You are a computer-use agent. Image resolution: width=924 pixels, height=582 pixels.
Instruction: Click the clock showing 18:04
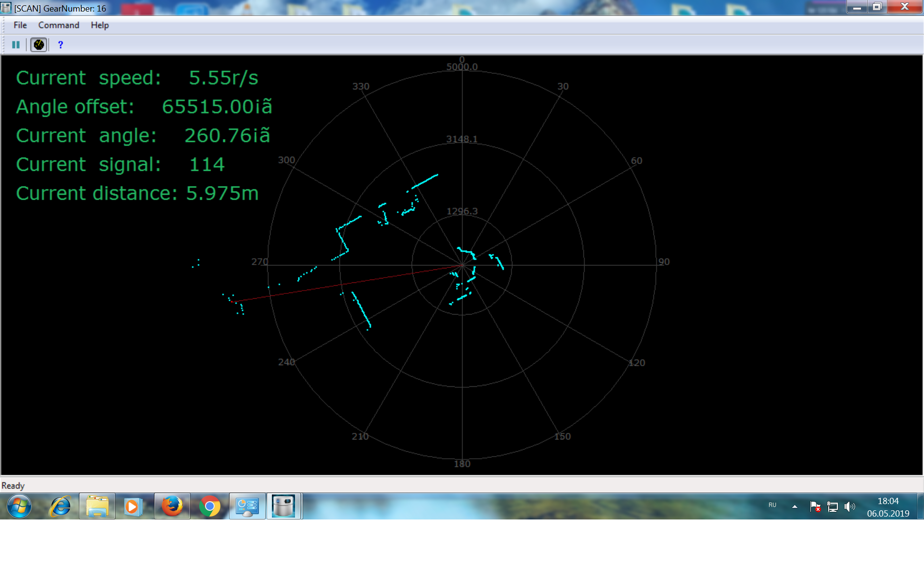coord(888,506)
